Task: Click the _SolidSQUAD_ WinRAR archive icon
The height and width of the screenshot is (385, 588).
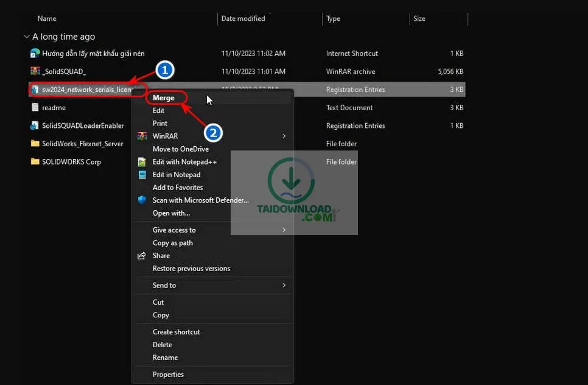Action: [x=35, y=71]
